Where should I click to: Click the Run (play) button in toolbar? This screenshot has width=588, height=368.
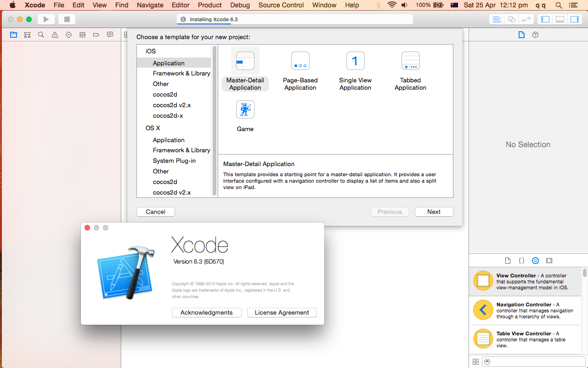coord(46,19)
